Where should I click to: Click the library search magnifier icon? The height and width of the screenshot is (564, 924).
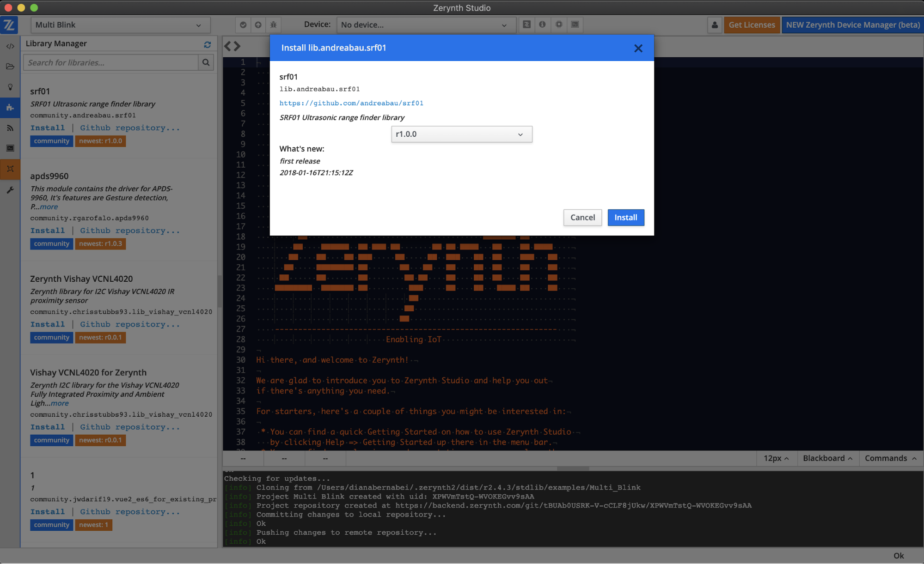pos(206,62)
